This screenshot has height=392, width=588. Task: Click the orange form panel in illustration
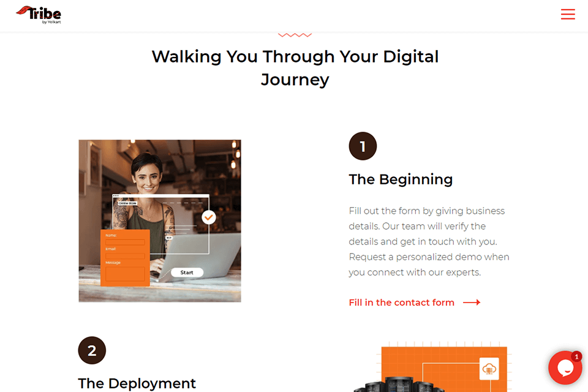(125, 258)
